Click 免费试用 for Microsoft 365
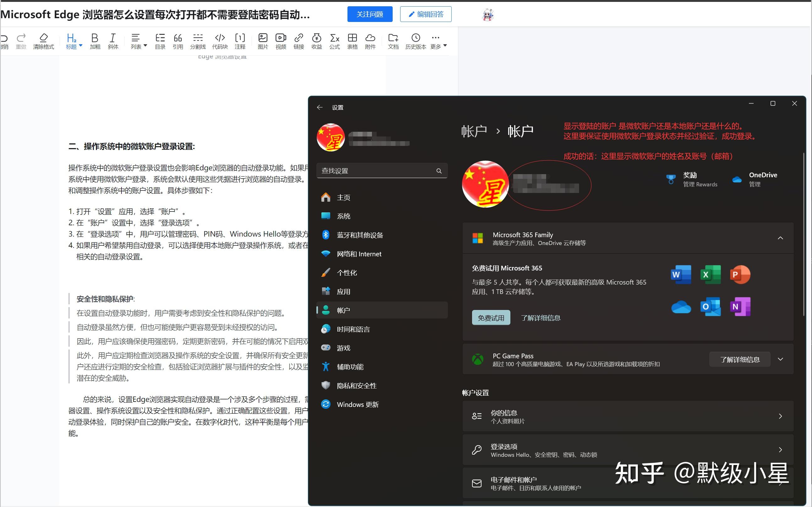Screen dimensions: 812x507 coord(491,317)
